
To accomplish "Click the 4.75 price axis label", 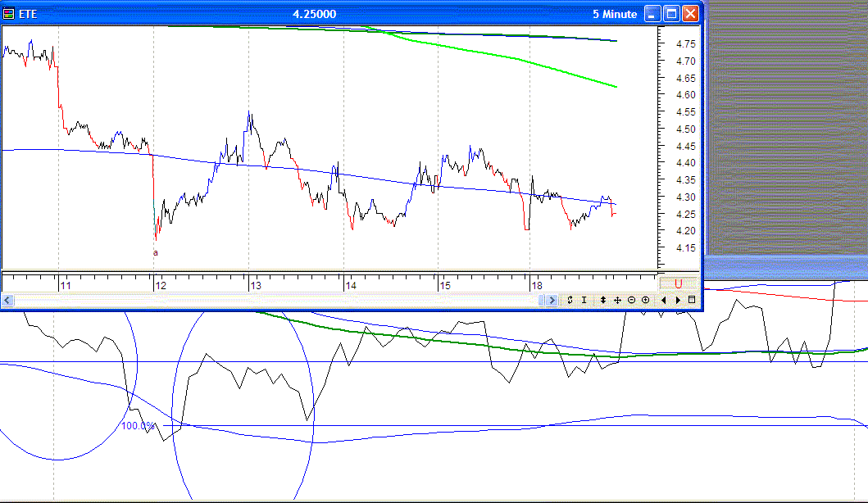I will tap(686, 43).
